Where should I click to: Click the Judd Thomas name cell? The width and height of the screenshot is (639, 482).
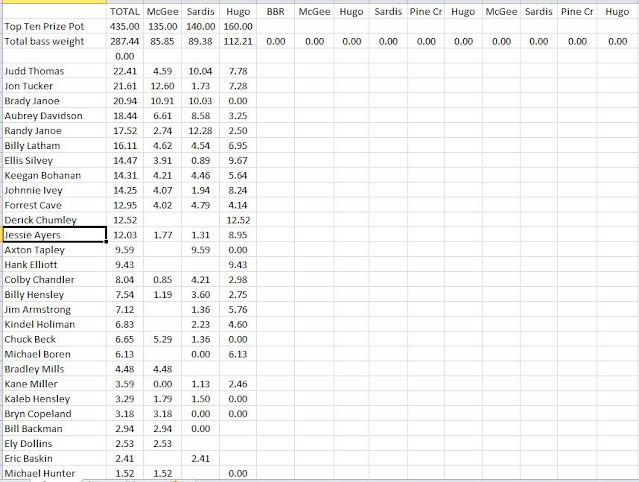point(55,71)
